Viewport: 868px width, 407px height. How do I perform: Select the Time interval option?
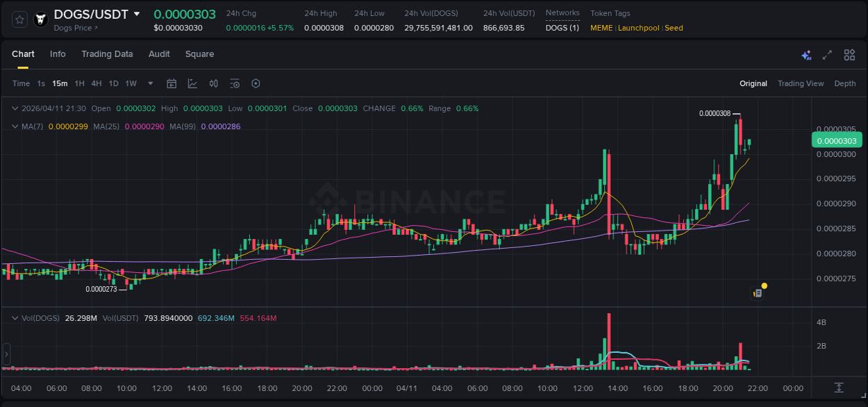[x=21, y=83]
